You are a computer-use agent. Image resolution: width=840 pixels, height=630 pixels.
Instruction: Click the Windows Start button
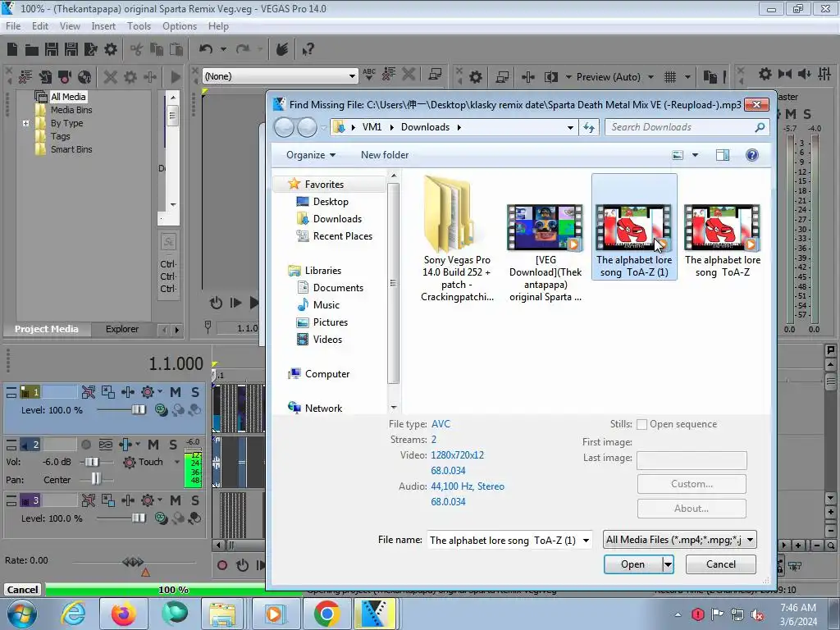21,614
